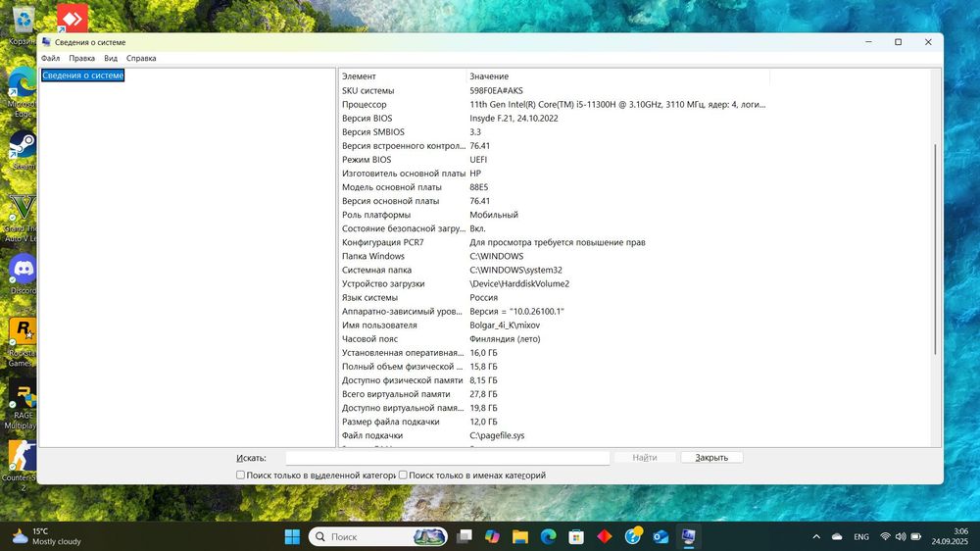Select the Системная папка row
The height and width of the screenshot is (551, 980).
point(555,270)
